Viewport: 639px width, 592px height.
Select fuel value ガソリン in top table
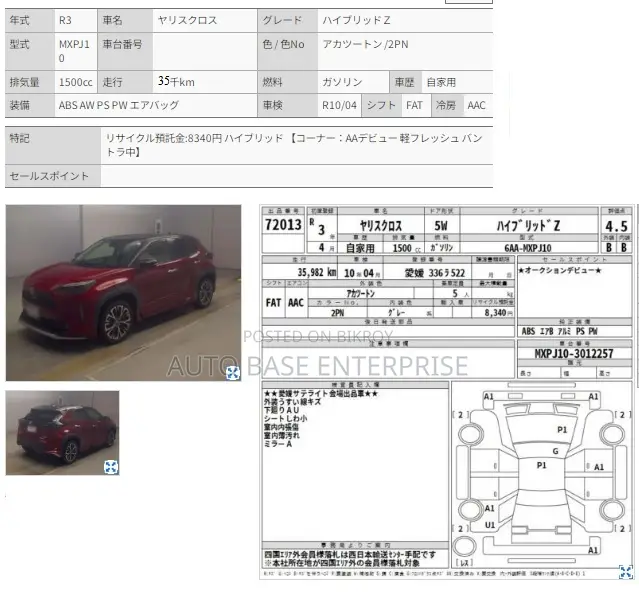point(342,82)
